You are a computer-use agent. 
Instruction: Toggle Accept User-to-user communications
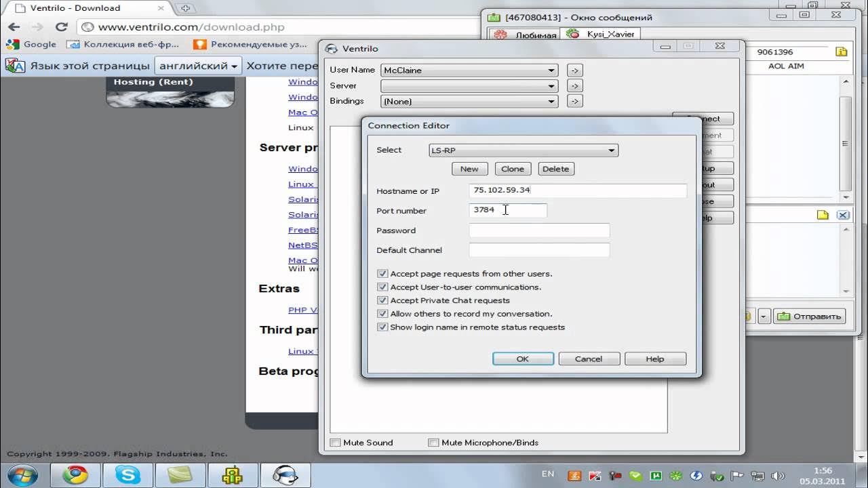pyautogui.click(x=382, y=287)
